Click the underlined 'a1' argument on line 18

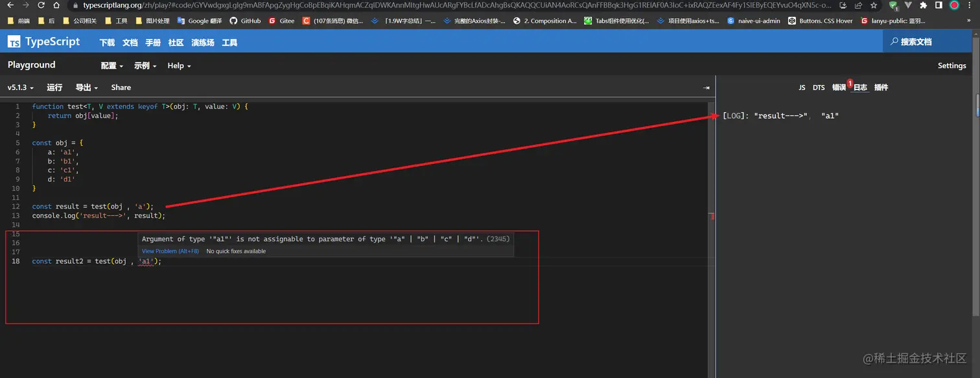146,261
